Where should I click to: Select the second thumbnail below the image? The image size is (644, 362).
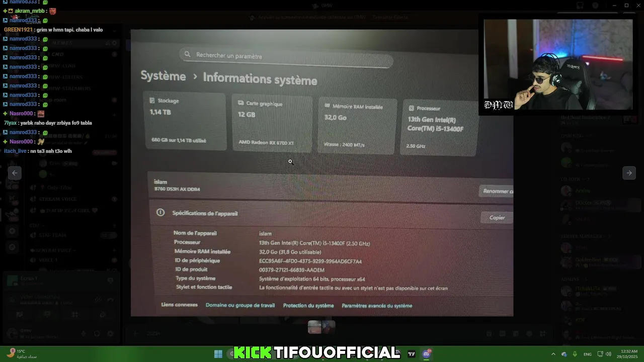click(x=329, y=327)
